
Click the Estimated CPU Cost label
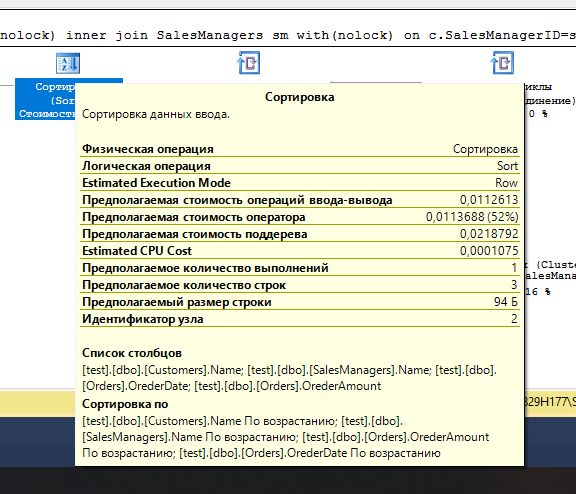point(137,251)
